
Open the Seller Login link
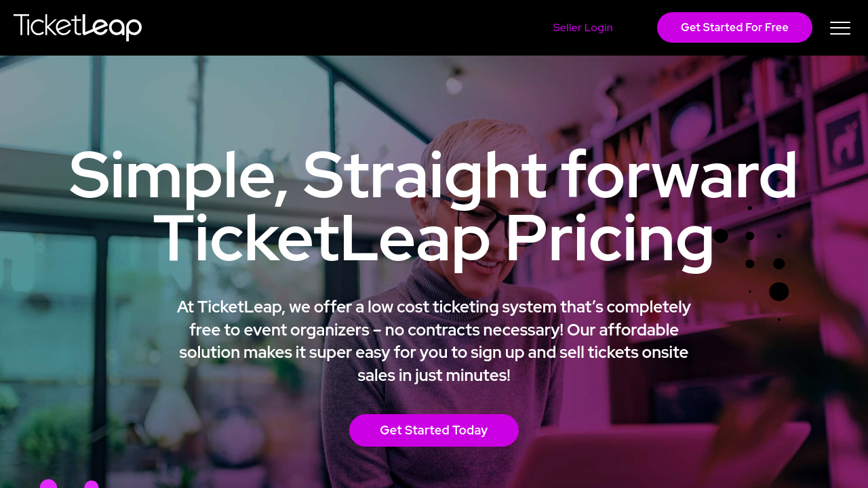[x=583, y=28]
